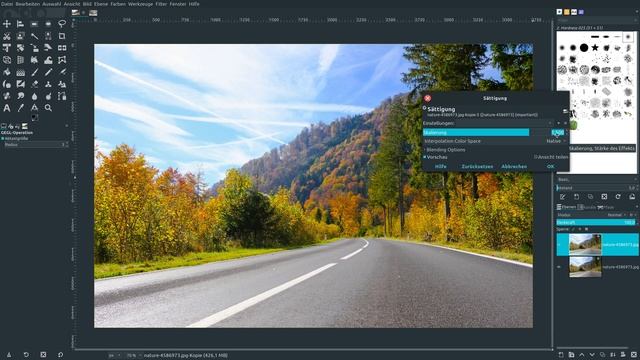This screenshot has height=360, width=640.
Task: Switch to the Ebenen tab
Action: tap(566, 207)
